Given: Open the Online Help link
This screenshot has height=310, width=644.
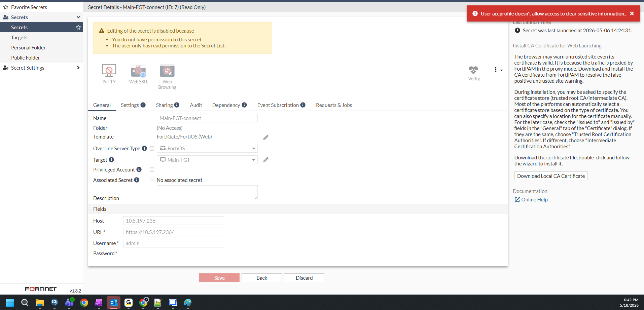Looking at the screenshot, I should (531, 199).
